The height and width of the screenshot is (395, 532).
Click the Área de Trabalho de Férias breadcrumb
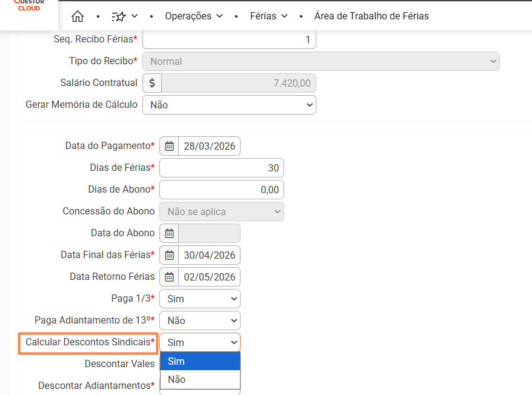371,16
